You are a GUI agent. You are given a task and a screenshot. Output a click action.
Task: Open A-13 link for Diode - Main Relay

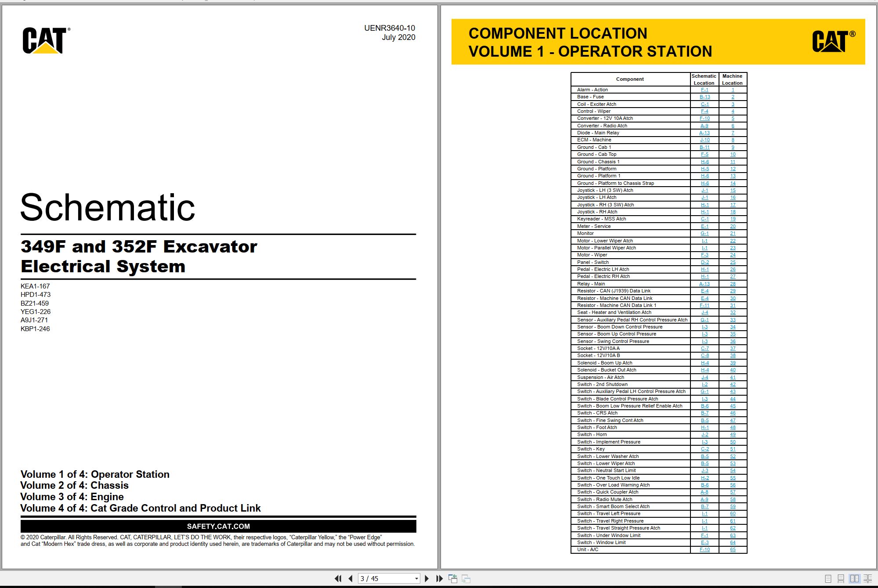pyautogui.click(x=705, y=133)
